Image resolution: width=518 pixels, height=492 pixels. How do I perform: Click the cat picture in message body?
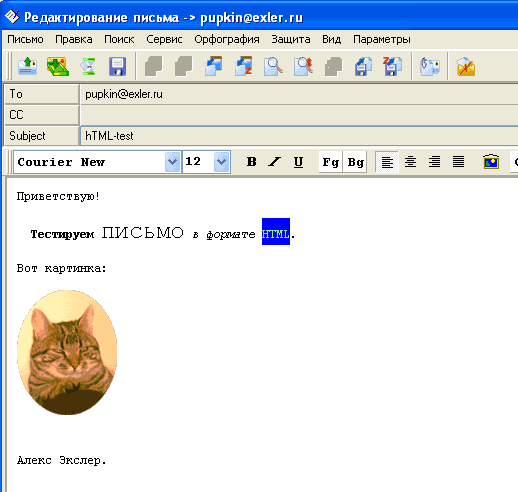click(67, 352)
